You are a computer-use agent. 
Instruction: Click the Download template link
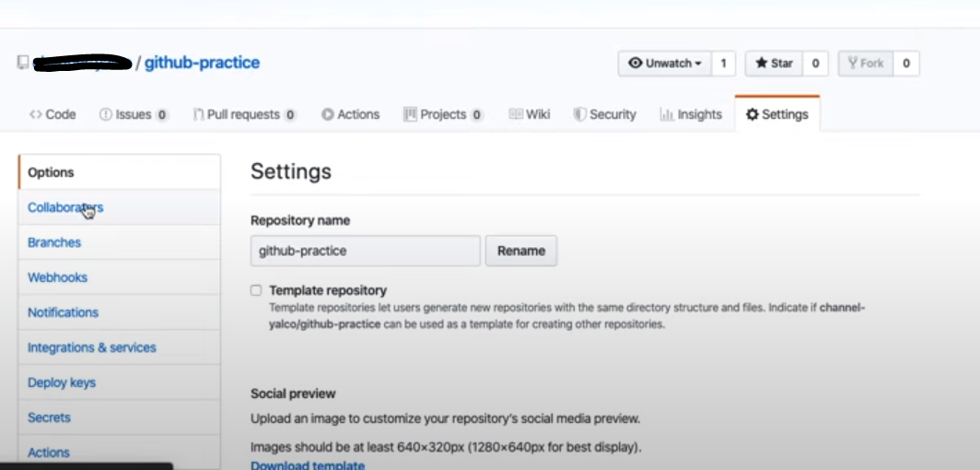coord(308,465)
